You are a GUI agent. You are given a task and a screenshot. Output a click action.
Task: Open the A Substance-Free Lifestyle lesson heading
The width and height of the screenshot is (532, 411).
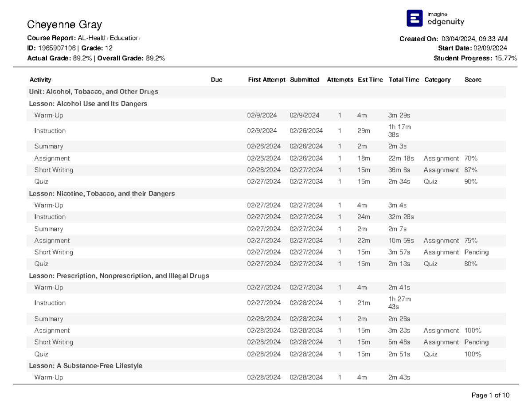(86, 366)
